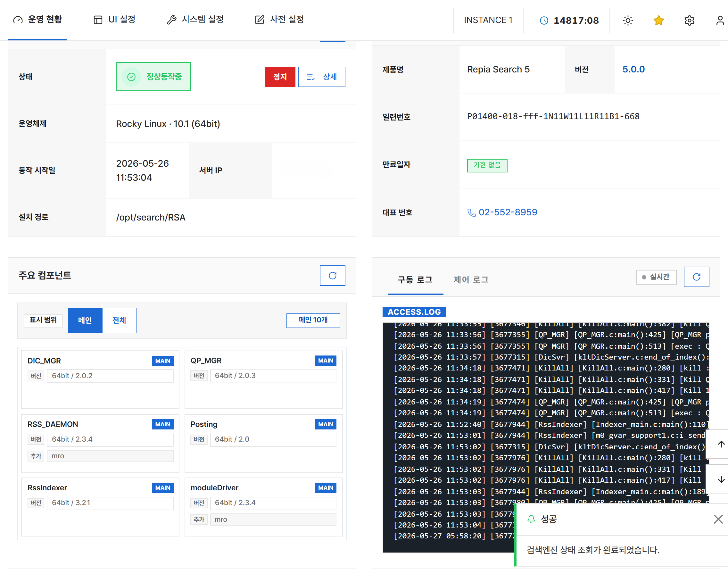This screenshot has width=728, height=582.
Task: Click the DIC_MGR component card title
Action: tap(44, 361)
